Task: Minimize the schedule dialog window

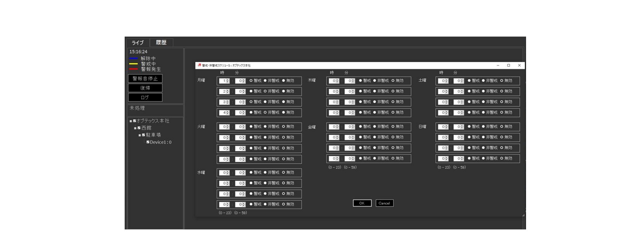Action: point(498,65)
